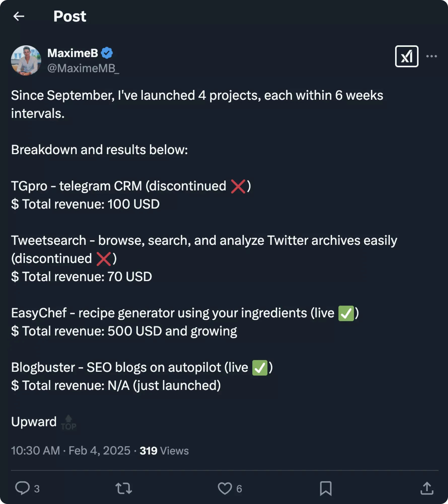The width and height of the screenshot is (448, 504).
Task: Like the post with the heart icon
Action: (x=225, y=488)
